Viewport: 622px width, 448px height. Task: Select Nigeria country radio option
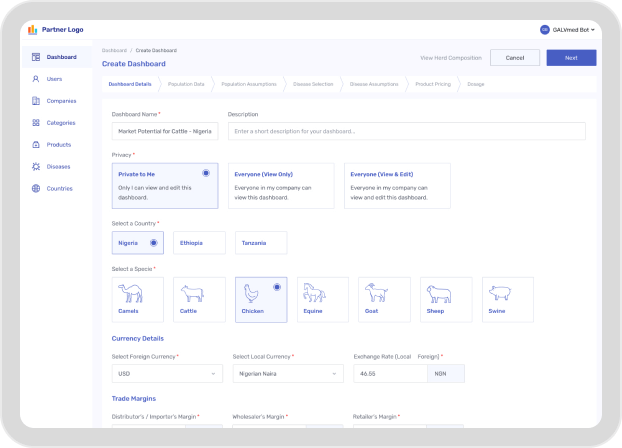pos(153,242)
